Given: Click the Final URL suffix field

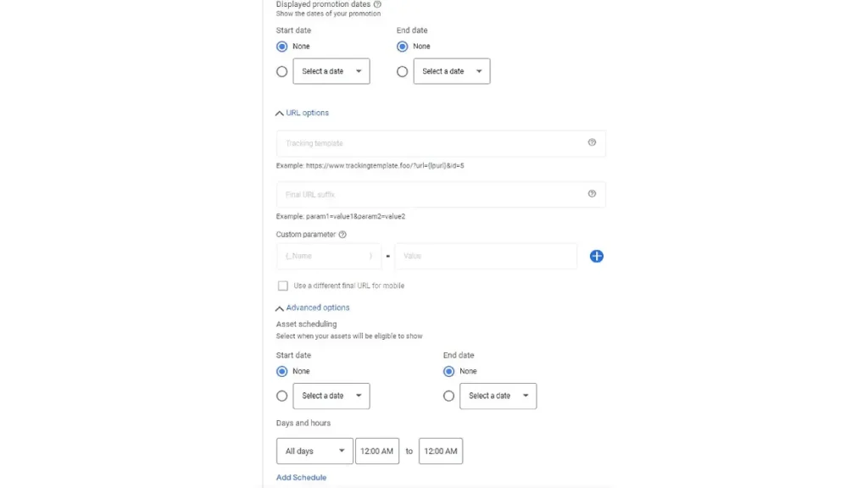Looking at the screenshot, I should pos(424,194).
